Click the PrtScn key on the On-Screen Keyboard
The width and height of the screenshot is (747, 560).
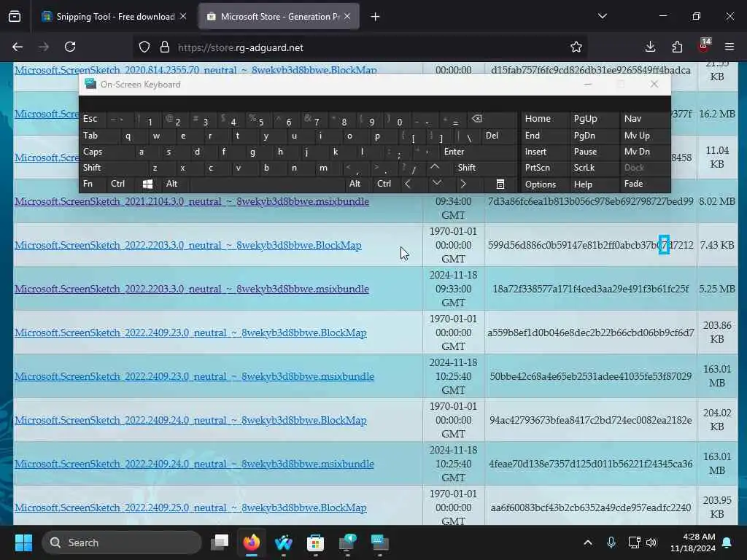click(x=538, y=168)
